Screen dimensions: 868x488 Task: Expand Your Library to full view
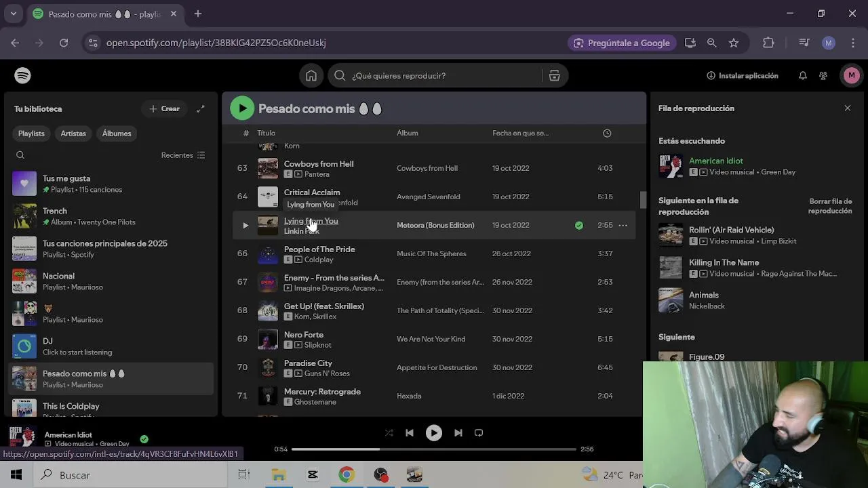pos(201,108)
